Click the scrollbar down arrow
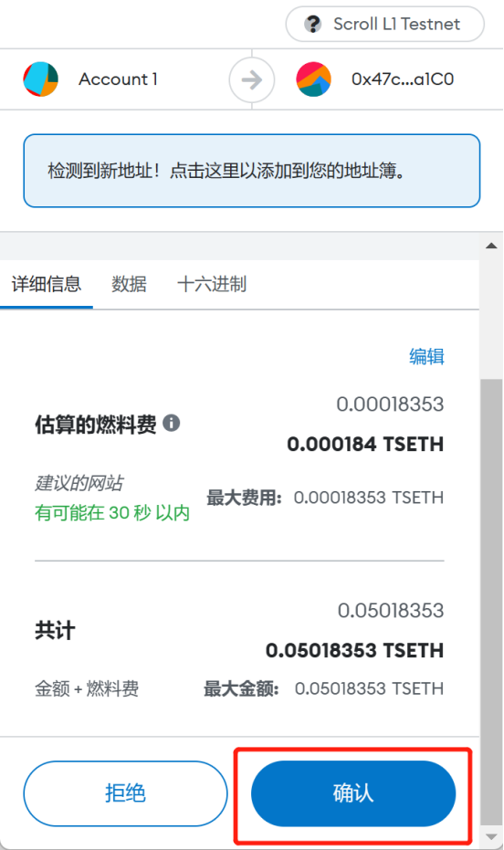The width and height of the screenshot is (504, 850). tap(491, 837)
